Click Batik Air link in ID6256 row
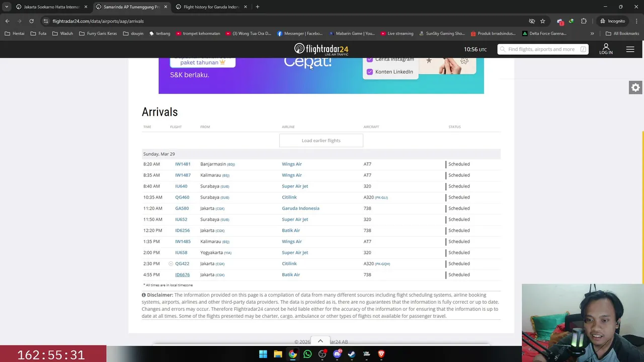Screen dimensions: 644x362 point(291,230)
